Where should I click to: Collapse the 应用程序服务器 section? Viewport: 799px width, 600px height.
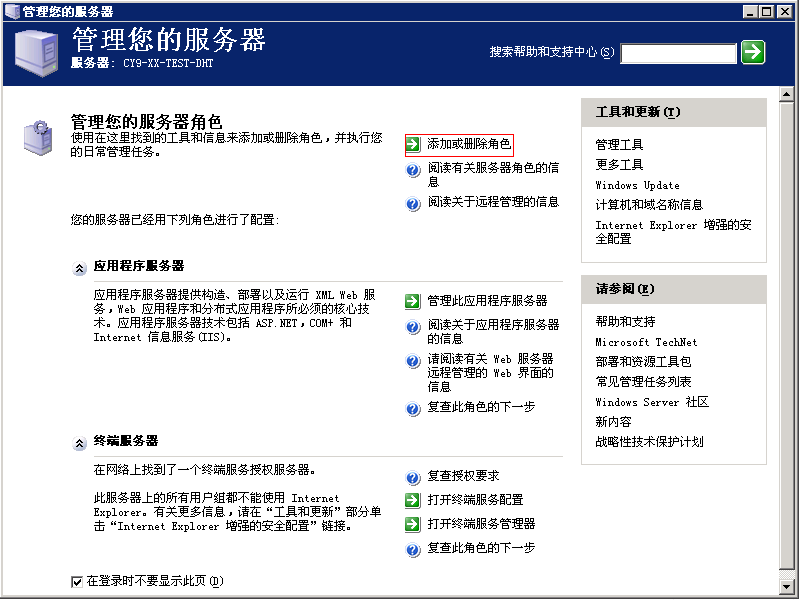79,268
